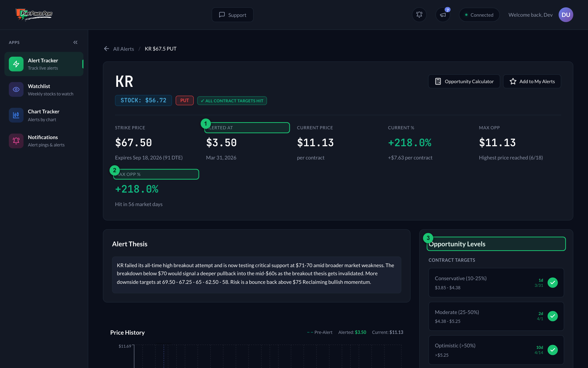Image resolution: width=588 pixels, height=368 pixels.
Task: Click the Pure Power Picks logo
Action: click(x=34, y=14)
